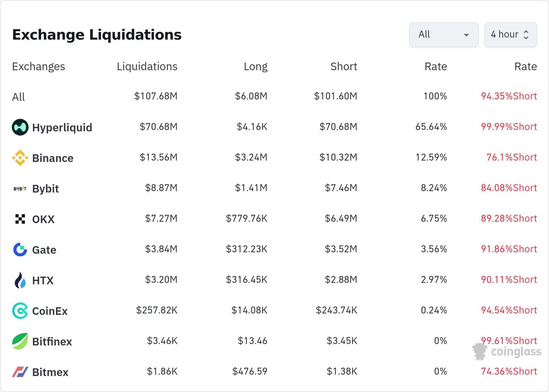Click the OKX checkered logo icon

pyautogui.click(x=20, y=219)
